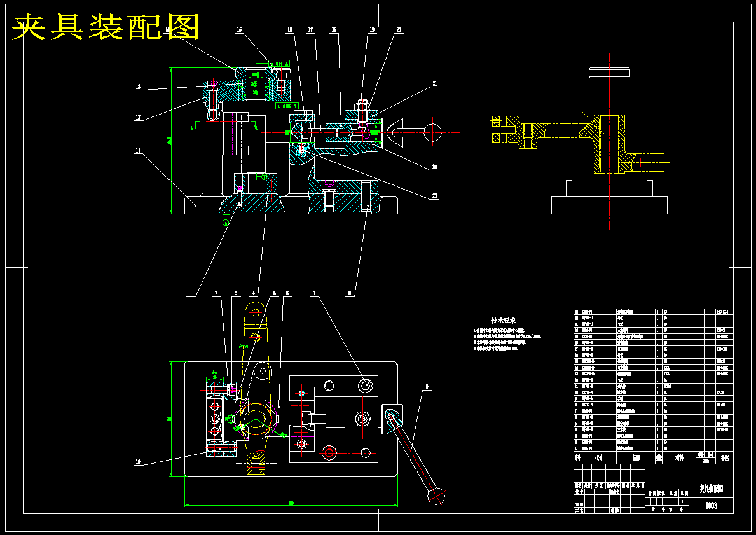Viewport: 756px width, 535px height.
Task: Click part balloon number '12'
Action: point(138,117)
